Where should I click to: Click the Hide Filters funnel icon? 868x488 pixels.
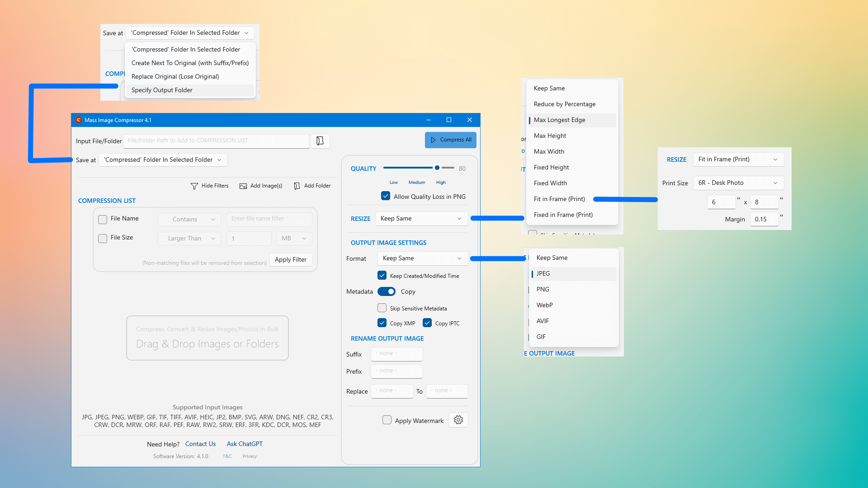click(194, 186)
